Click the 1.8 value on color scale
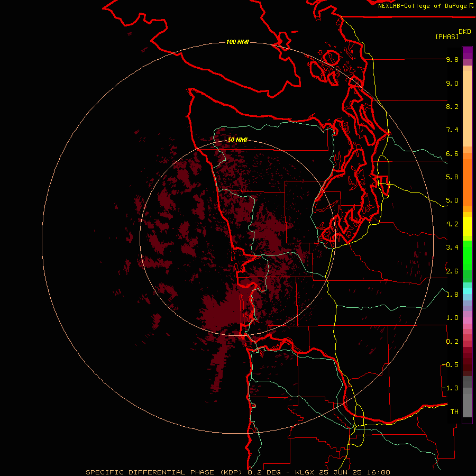The height and width of the screenshot is (476, 476). point(452,295)
